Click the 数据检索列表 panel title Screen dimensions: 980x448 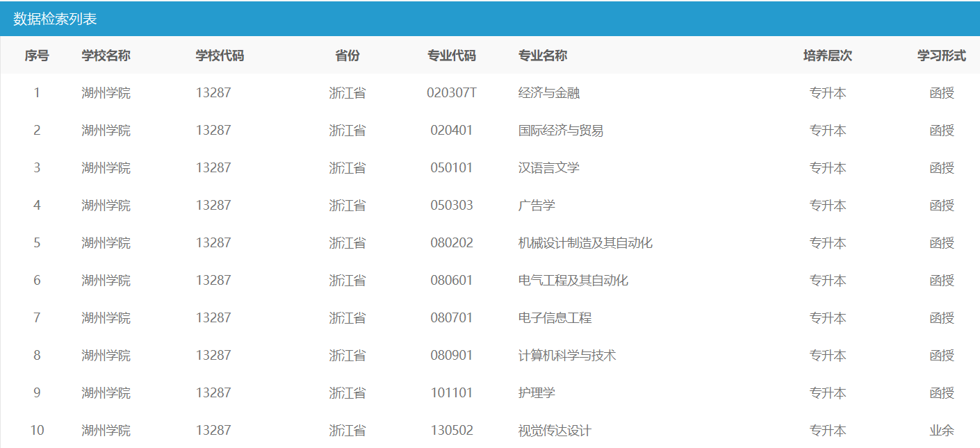[55, 19]
